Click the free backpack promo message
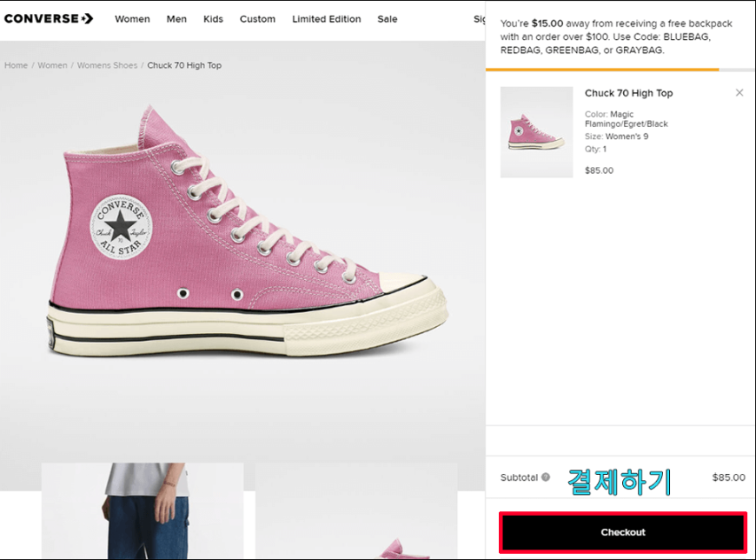756x560 pixels. pyautogui.click(x=616, y=37)
